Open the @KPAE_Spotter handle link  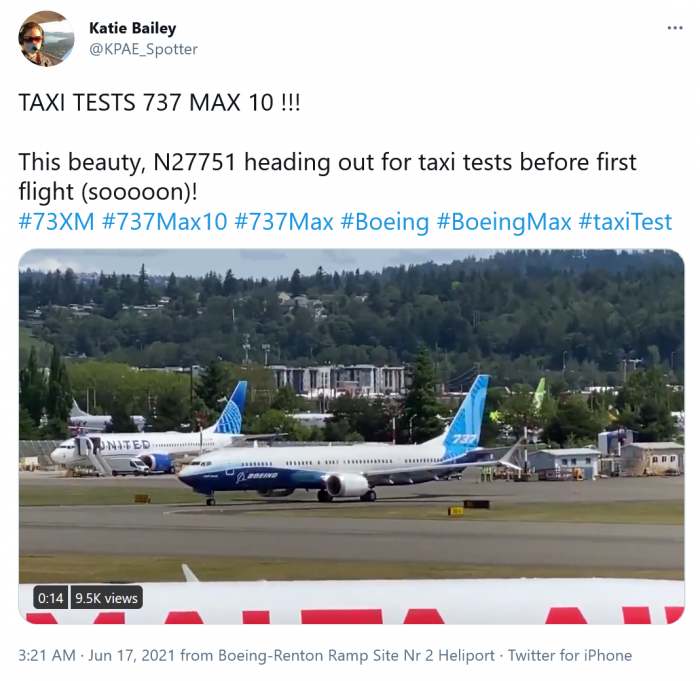click(x=143, y=49)
